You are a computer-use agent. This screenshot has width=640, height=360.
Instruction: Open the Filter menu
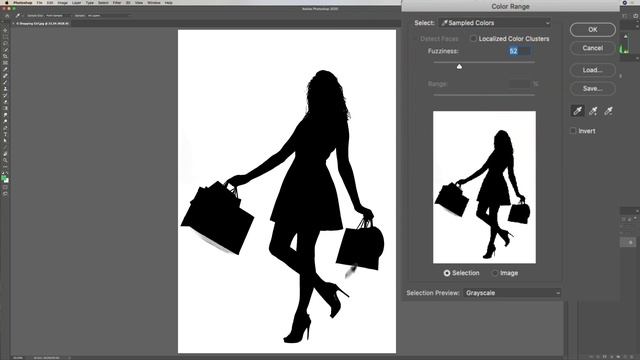(117, 2)
